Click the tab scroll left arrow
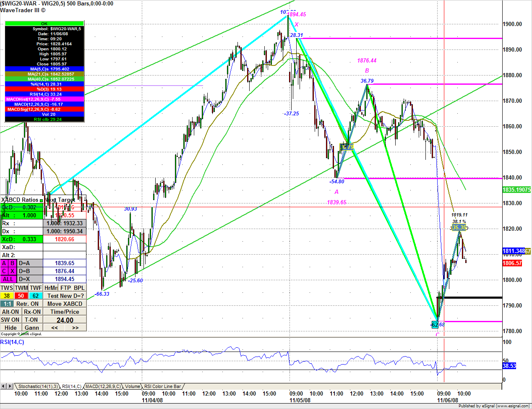This screenshot has height=409, width=532. click(x=3, y=386)
